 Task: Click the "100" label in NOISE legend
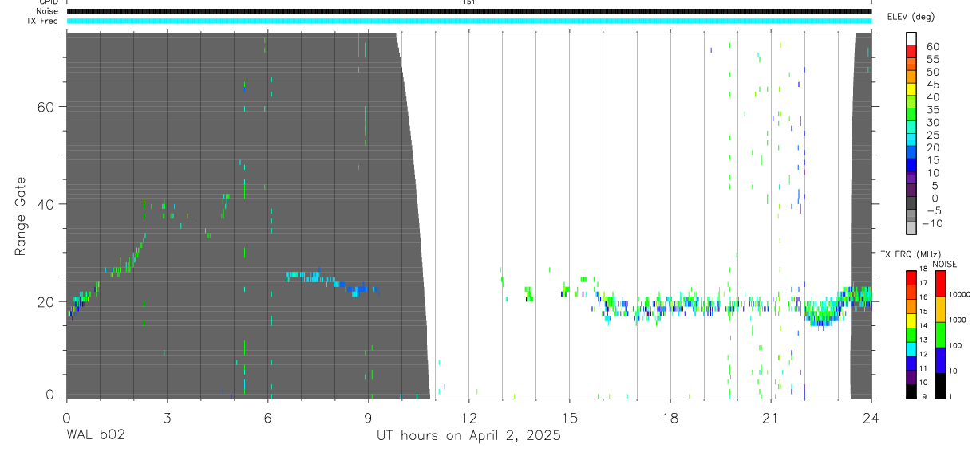[954, 346]
